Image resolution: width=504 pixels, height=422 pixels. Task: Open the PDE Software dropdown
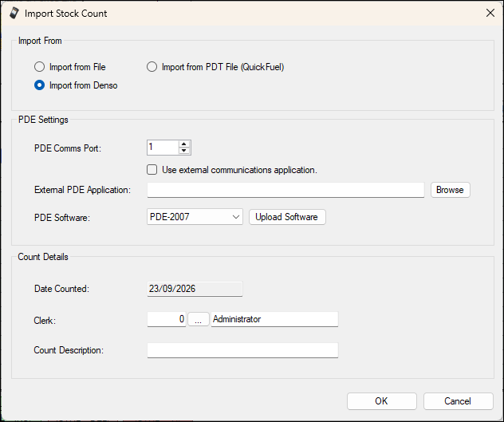point(195,217)
